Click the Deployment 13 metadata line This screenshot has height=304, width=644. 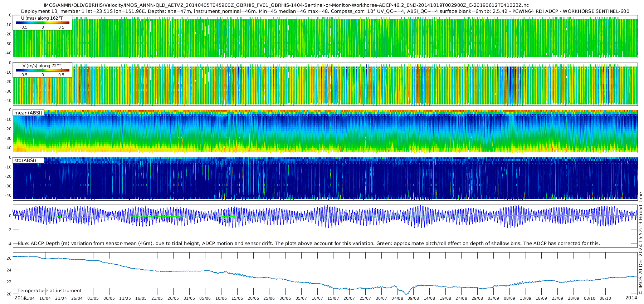pyautogui.click(x=325, y=11)
